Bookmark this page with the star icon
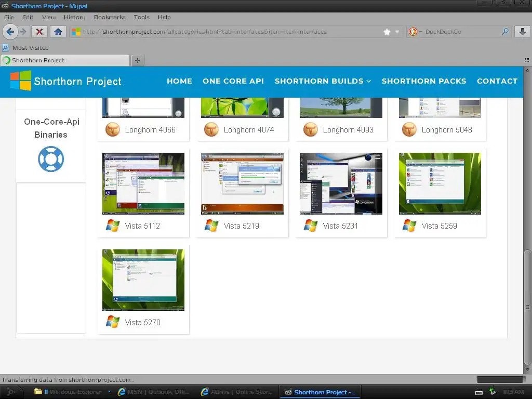532x399 pixels. [387, 32]
